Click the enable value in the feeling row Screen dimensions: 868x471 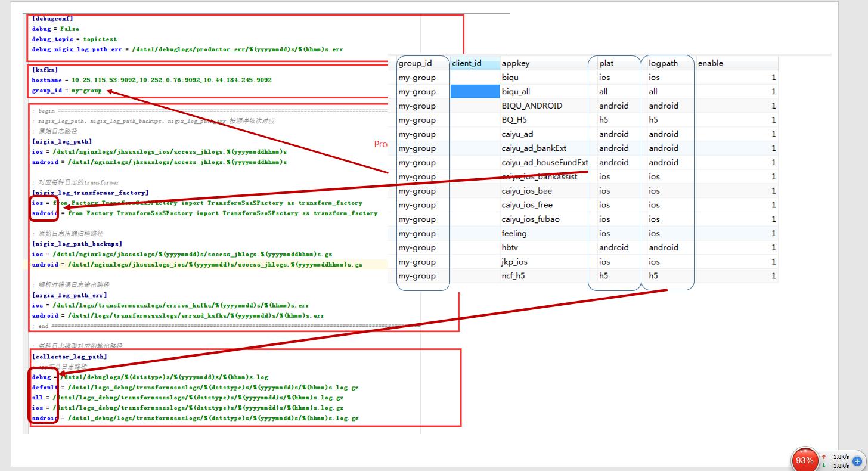coord(774,233)
